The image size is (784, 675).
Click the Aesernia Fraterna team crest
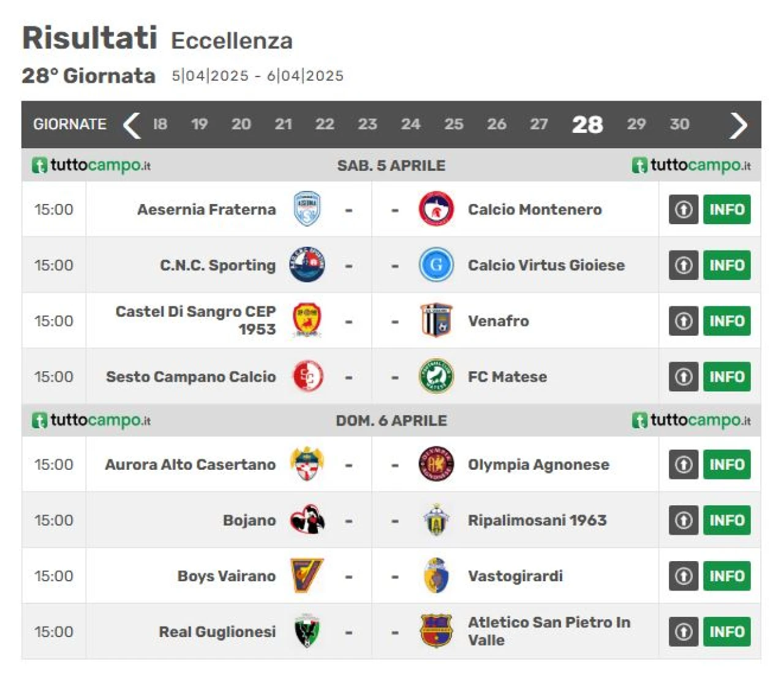point(307,209)
